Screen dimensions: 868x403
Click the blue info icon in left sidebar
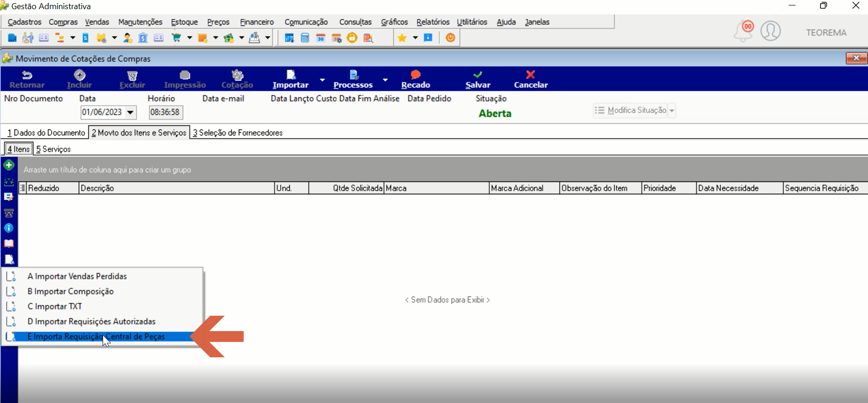9,228
